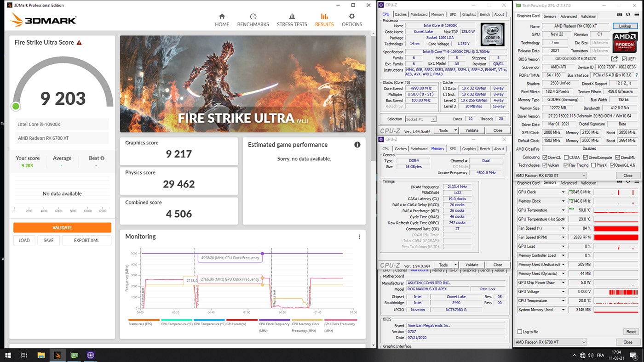Click the AMD Radeon Graphics logo in GPU-Z

point(624,42)
